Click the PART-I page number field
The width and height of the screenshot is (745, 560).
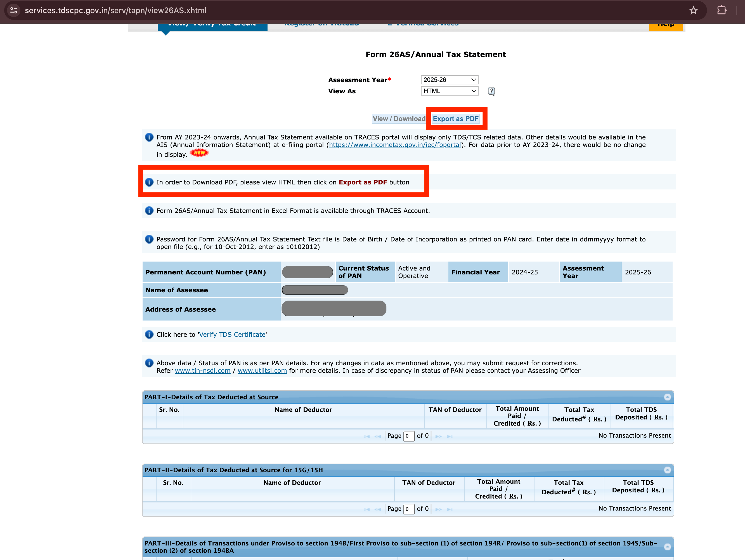tap(409, 436)
